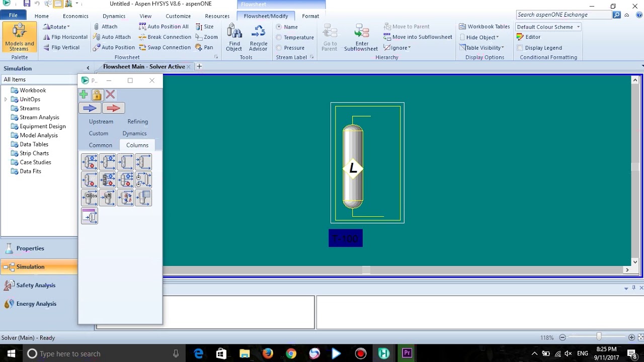Open the Energy Analysis environment
The height and width of the screenshot is (362, 644).
pyautogui.click(x=36, y=304)
